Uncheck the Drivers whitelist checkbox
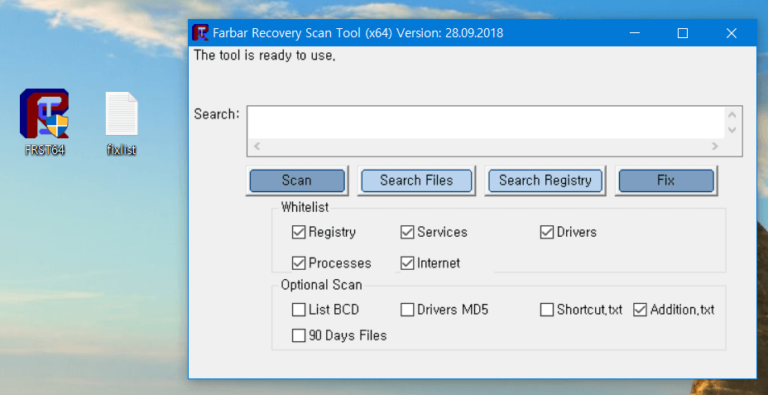The height and width of the screenshot is (395, 768). 547,232
